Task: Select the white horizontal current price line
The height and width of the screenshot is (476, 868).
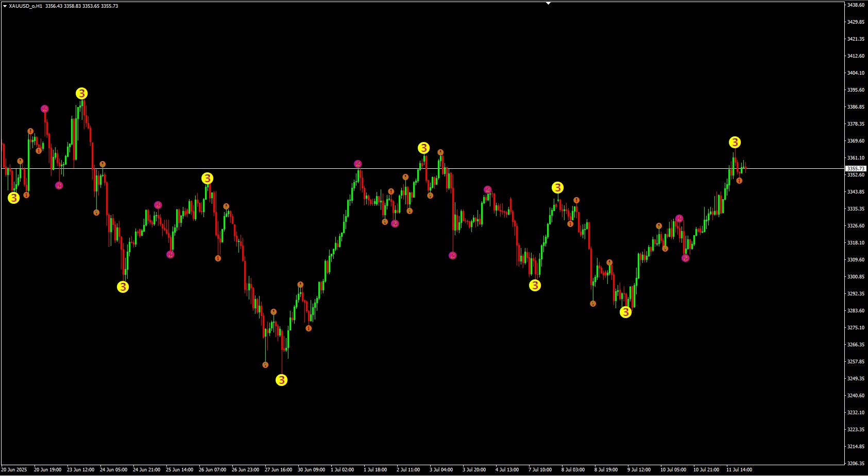Action: pos(515,169)
